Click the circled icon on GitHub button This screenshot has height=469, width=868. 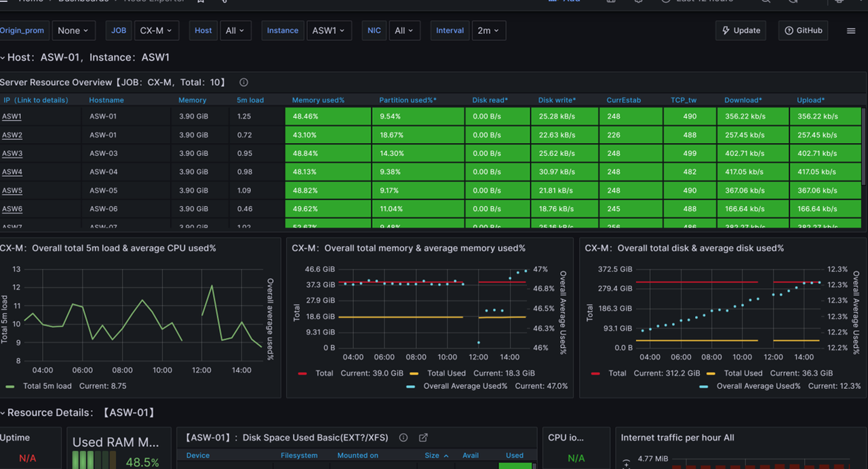coord(789,30)
